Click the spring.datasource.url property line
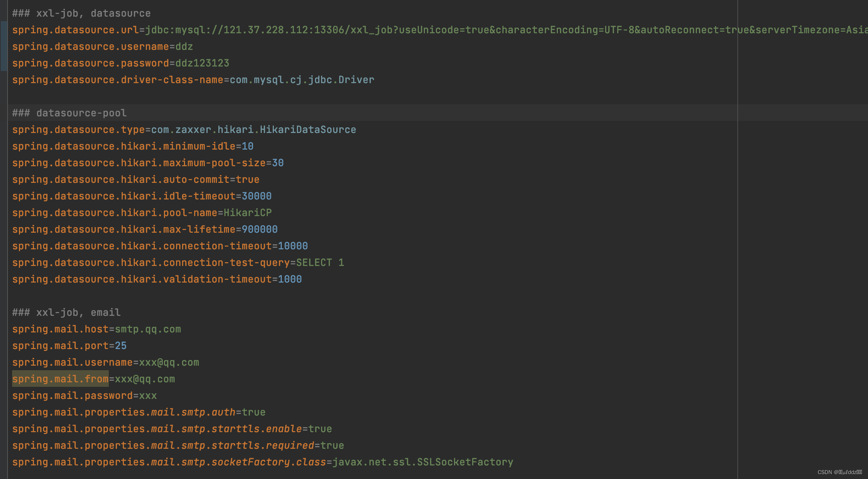Image resolution: width=868 pixels, height=479 pixels. (x=440, y=30)
